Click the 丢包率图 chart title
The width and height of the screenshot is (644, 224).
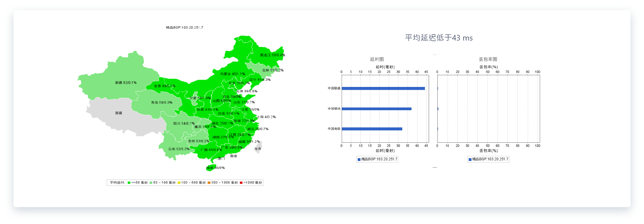click(488, 59)
